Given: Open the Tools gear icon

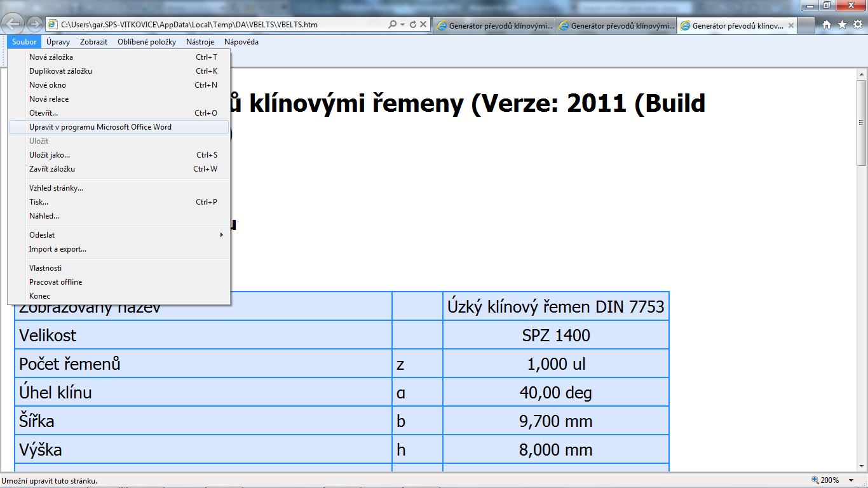Looking at the screenshot, I should 857,25.
